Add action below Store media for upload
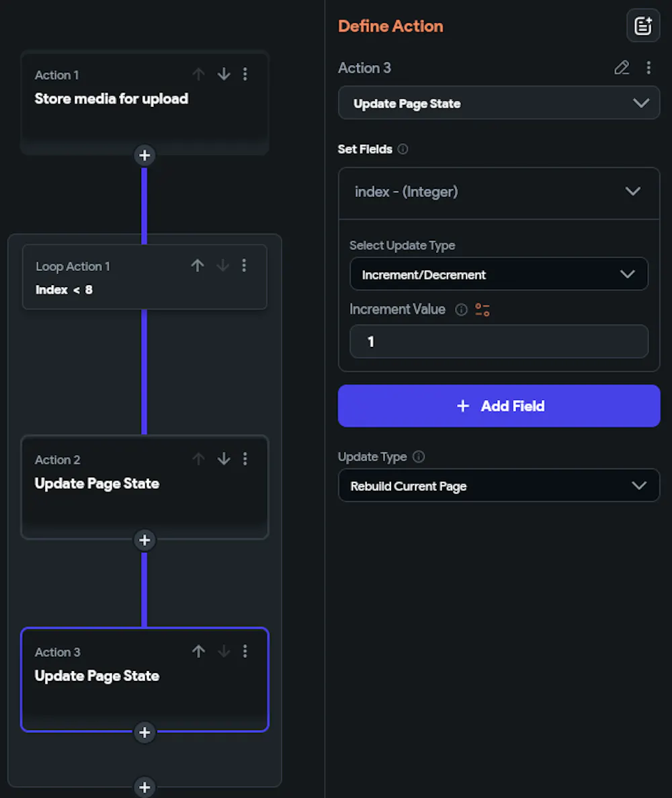The image size is (672, 798). click(144, 155)
